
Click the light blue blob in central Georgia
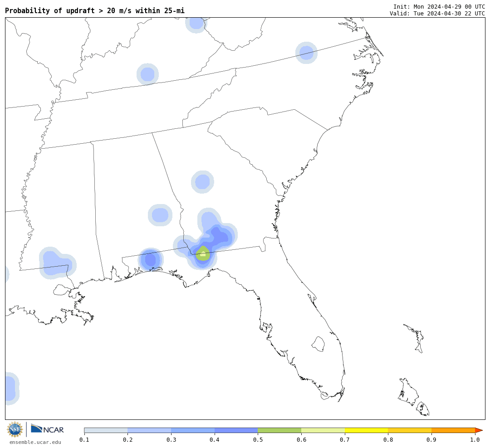(x=202, y=182)
